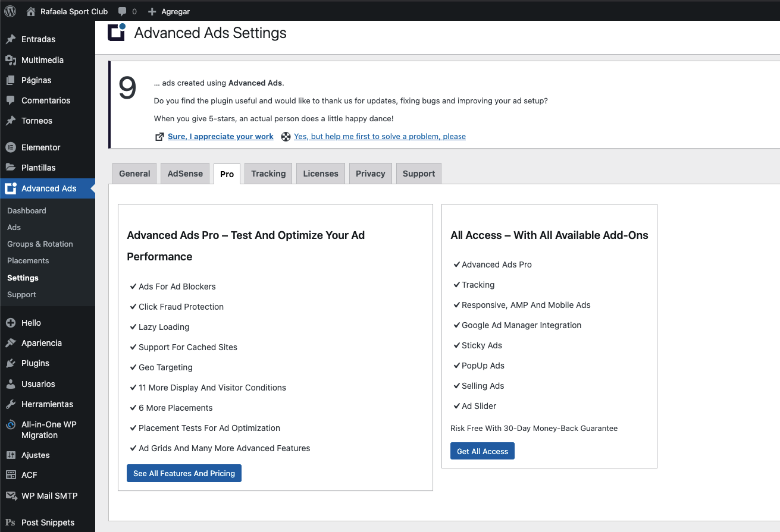
Task: Open the comments bubble icon in admin bar
Action: tap(122, 11)
